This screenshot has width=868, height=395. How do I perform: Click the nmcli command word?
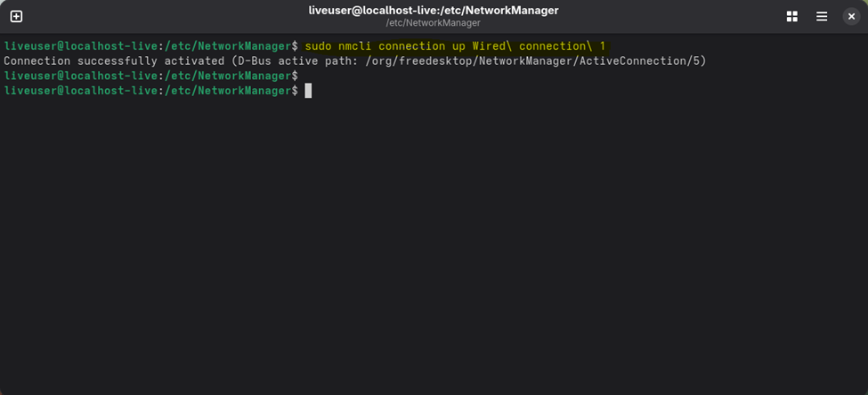tap(355, 45)
